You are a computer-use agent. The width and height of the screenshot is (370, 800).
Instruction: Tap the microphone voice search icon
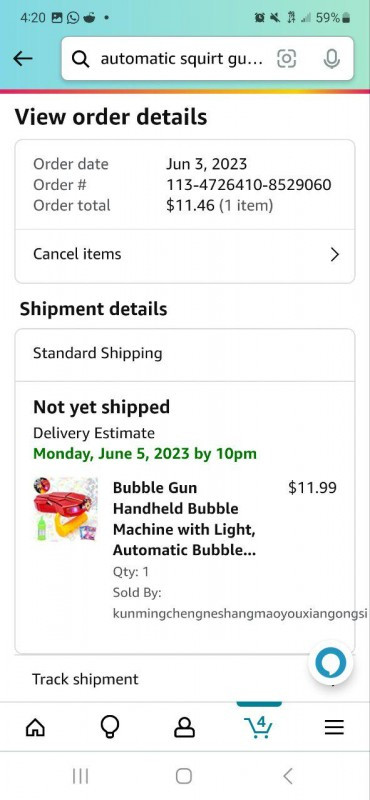click(x=332, y=59)
